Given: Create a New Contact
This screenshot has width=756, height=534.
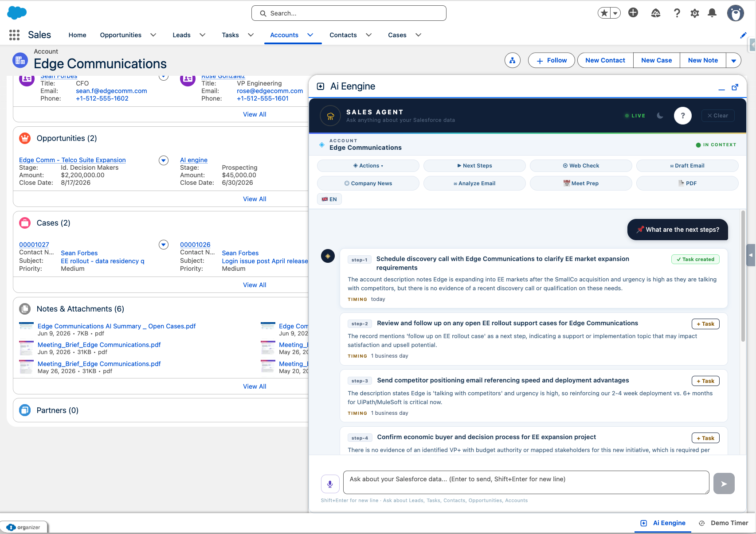Looking at the screenshot, I should (x=605, y=60).
